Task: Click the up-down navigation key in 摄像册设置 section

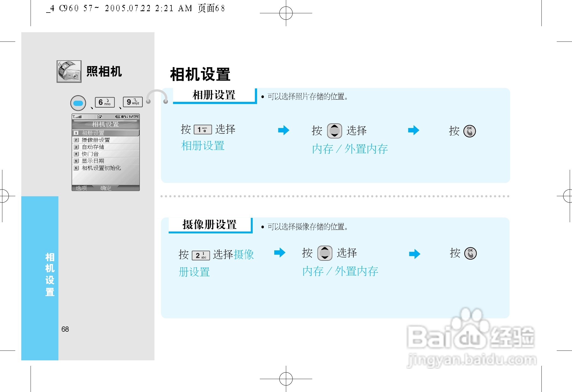Action: pyautogui.click(x=325, y=253)
